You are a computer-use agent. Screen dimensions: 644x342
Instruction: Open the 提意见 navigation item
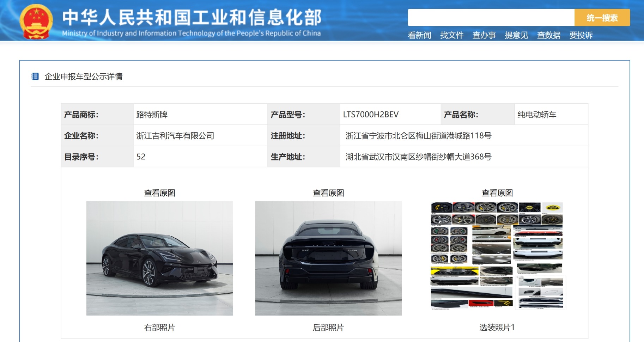click(x=516, y=35)
